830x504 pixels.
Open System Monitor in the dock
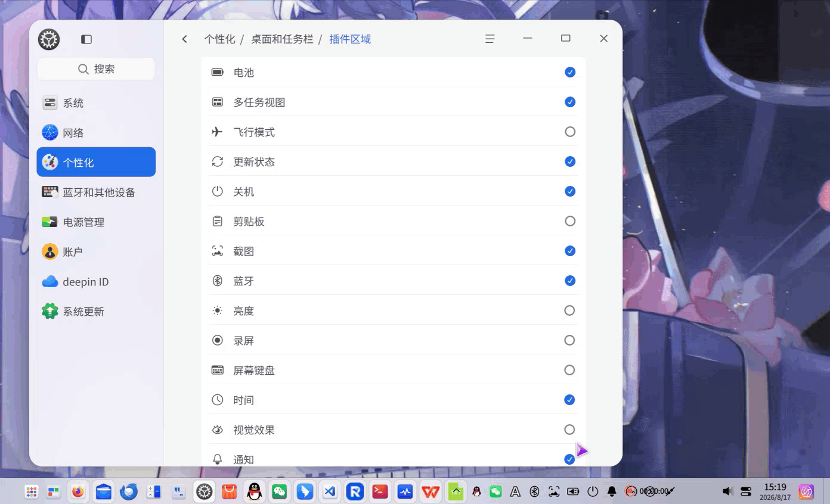[405, 491]
